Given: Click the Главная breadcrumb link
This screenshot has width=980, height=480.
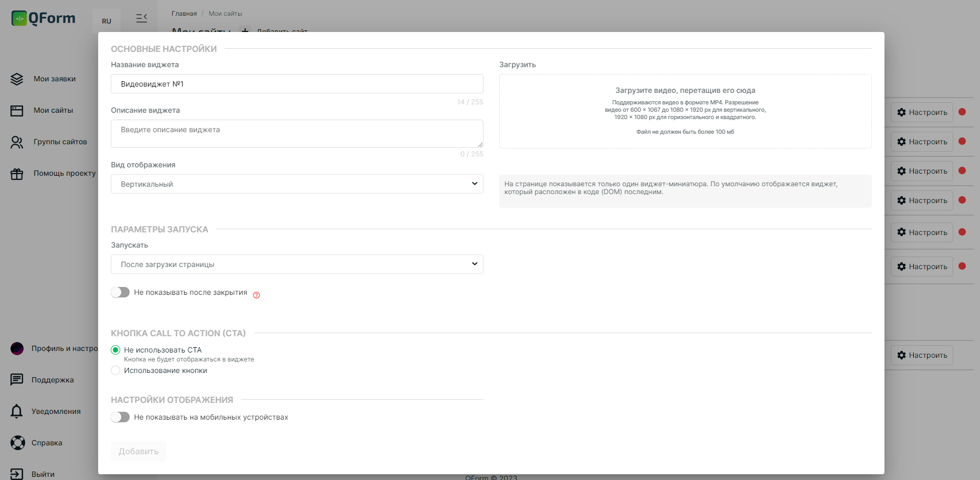Looking at the screenshot, I should click(x=184, y=14).
